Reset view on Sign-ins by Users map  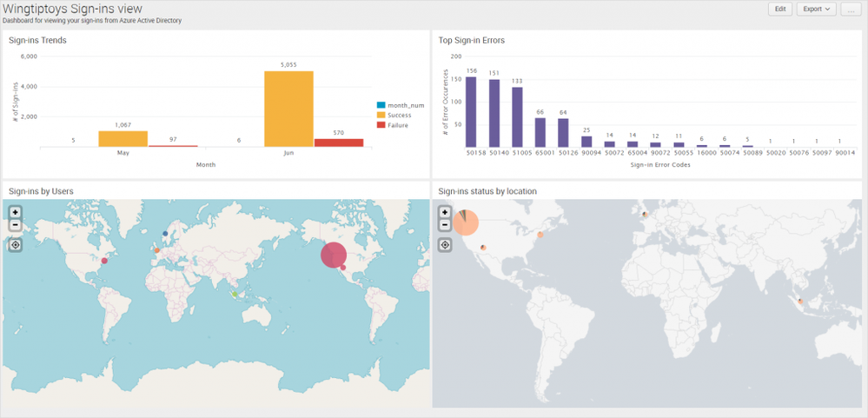16,245
